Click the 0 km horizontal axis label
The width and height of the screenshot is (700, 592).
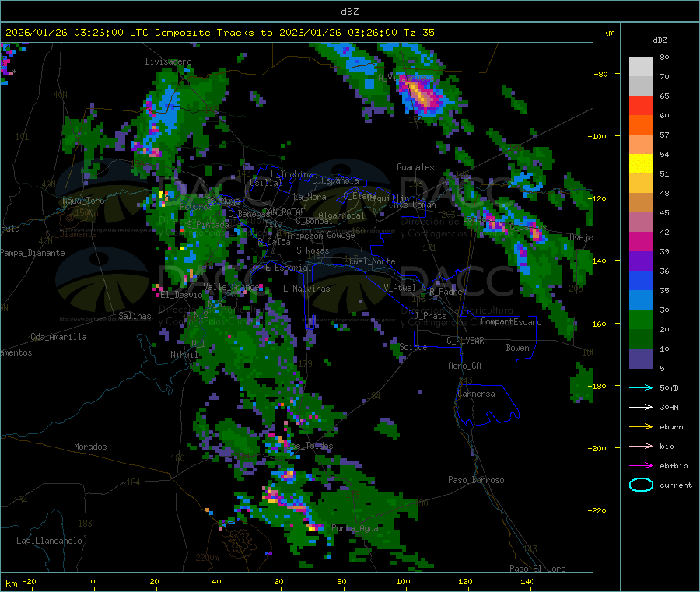(x=93, y=581)
